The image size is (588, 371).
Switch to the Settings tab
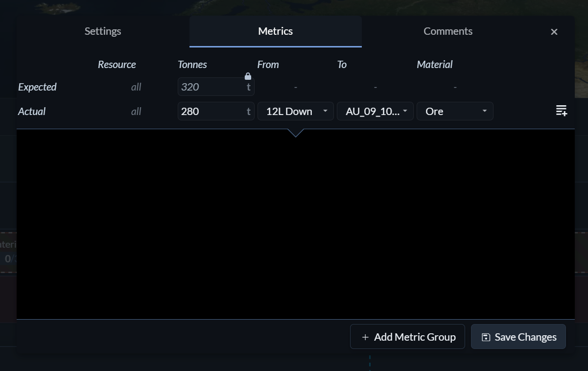[103, 31]
